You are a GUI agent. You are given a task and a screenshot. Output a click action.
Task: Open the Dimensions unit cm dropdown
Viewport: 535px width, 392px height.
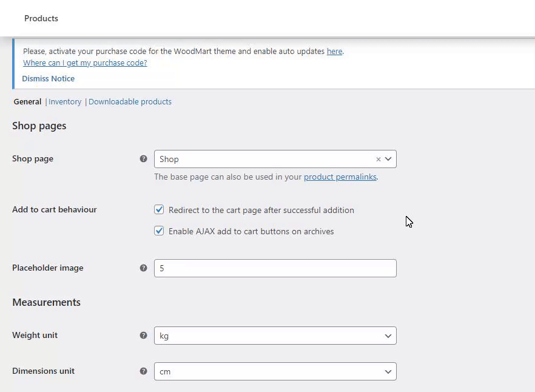pos(275,371)
